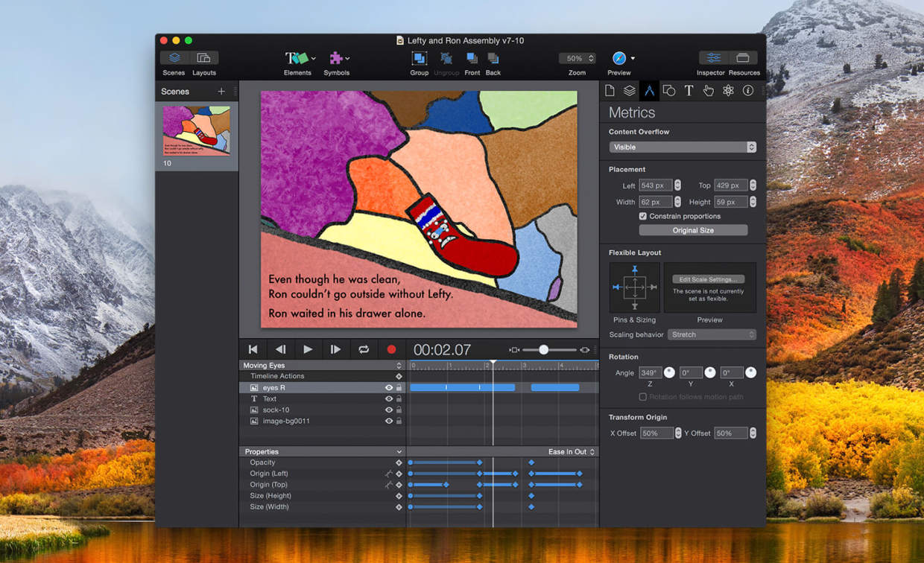
Task: Expand the Scaling behavior Stretch dropdown
Action: click(712, 335)
